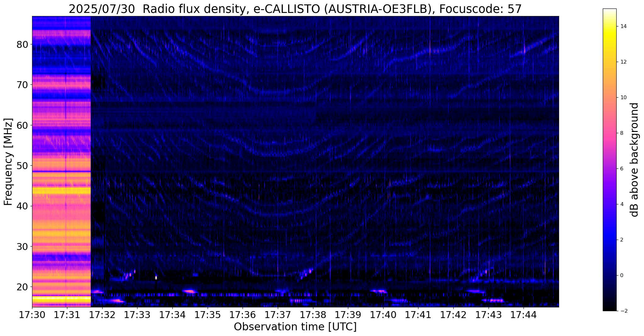The width and height of the screenshot is (644, 336).
Task: Click the plot title mentioning e-CALLISTO AUSTRIA-OE3FLB
Action: coord(295,9)
